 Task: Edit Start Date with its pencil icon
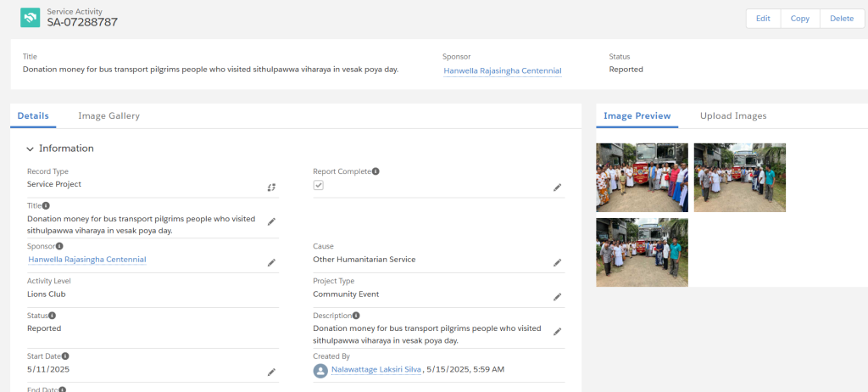point(271,372)
